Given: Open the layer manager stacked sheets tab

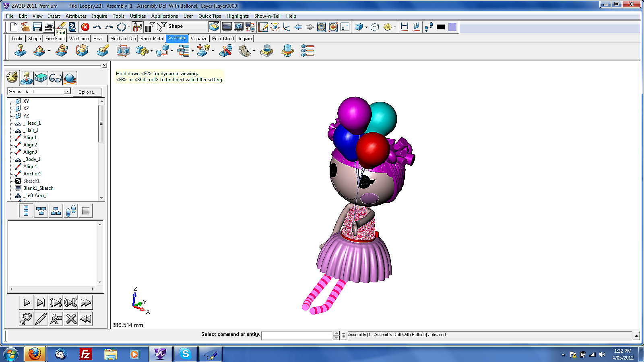Looking at the screenshot, I should point(41,77).
